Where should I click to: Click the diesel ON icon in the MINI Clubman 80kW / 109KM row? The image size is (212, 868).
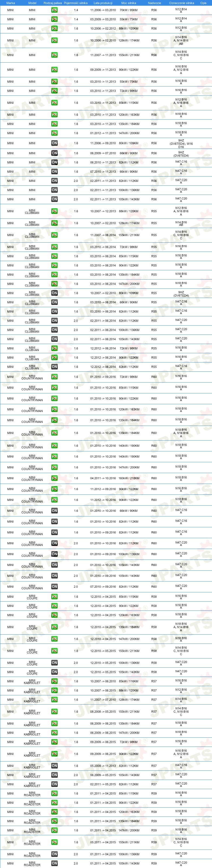pyautogui.click(x=54, y=293)
